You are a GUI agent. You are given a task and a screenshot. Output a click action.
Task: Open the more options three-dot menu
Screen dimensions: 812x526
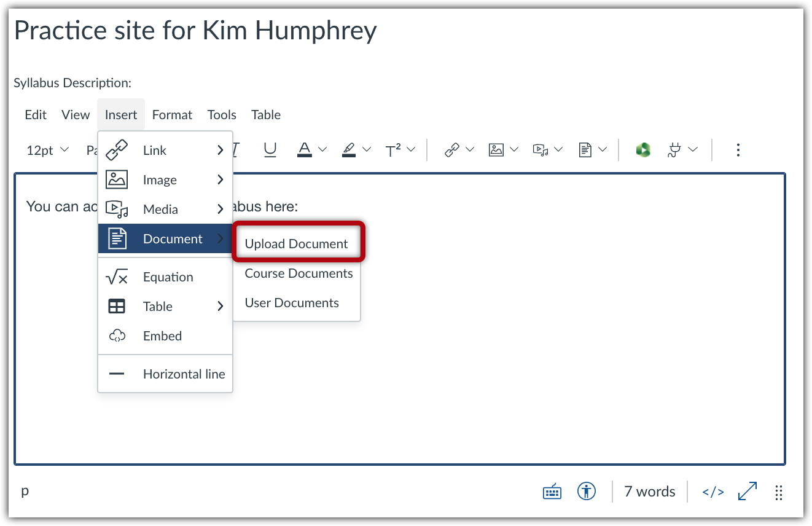coord(738,150)
